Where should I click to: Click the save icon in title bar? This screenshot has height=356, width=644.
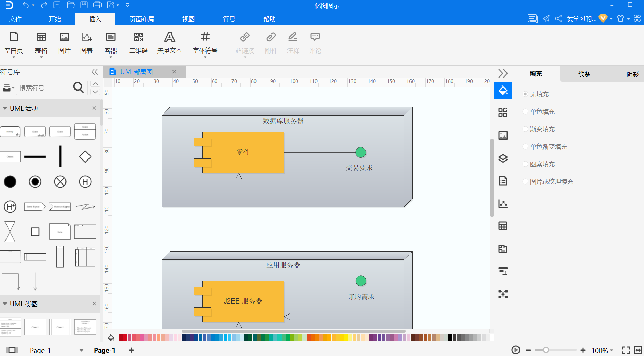(x=84, y=5)
